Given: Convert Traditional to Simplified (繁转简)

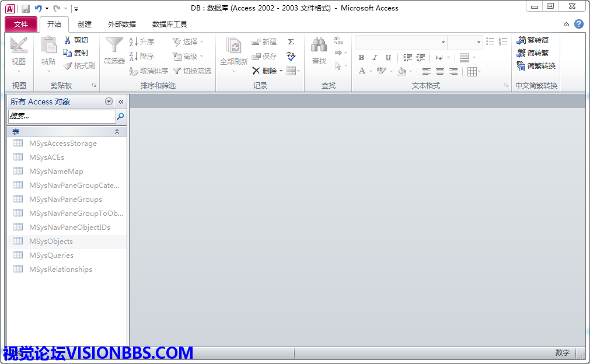Looking at the screenshot, I should 532,40.
